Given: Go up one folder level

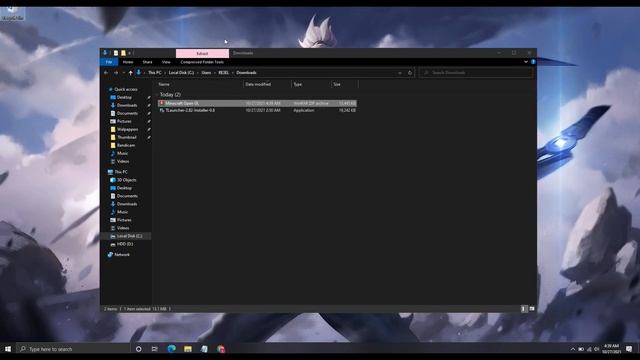Looking at the screenshot, I should (x=131, y=73).
